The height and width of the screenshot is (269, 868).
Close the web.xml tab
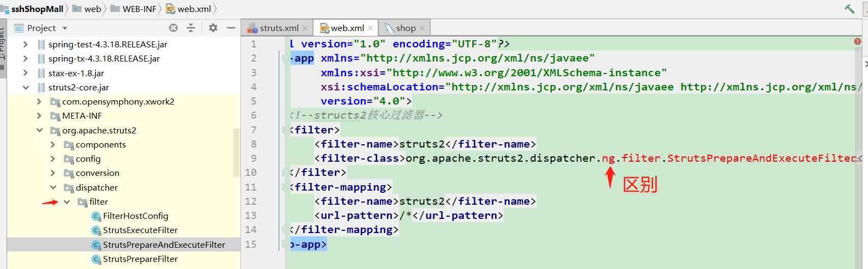click(371, 28)
